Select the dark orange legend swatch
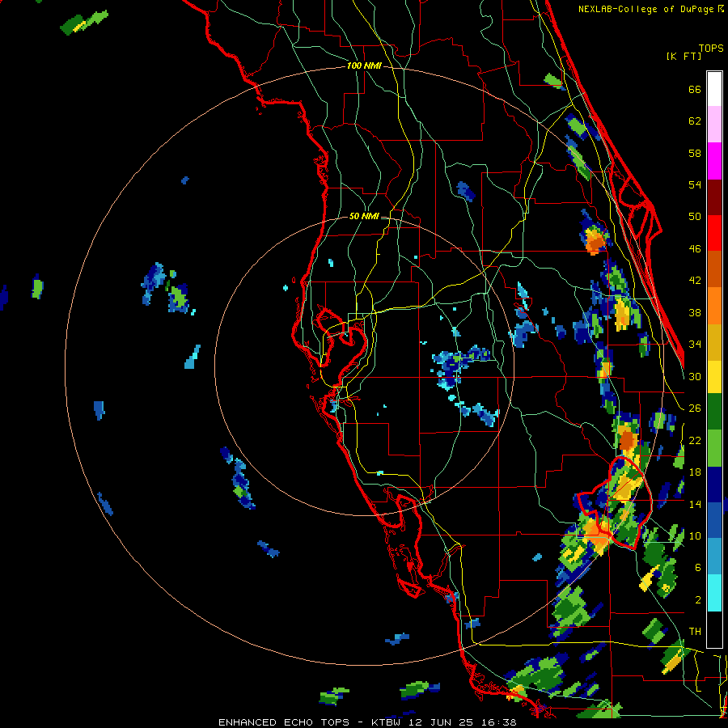This screenshot has height=728, width=728. pyautogui.click(x=714, y=269)
